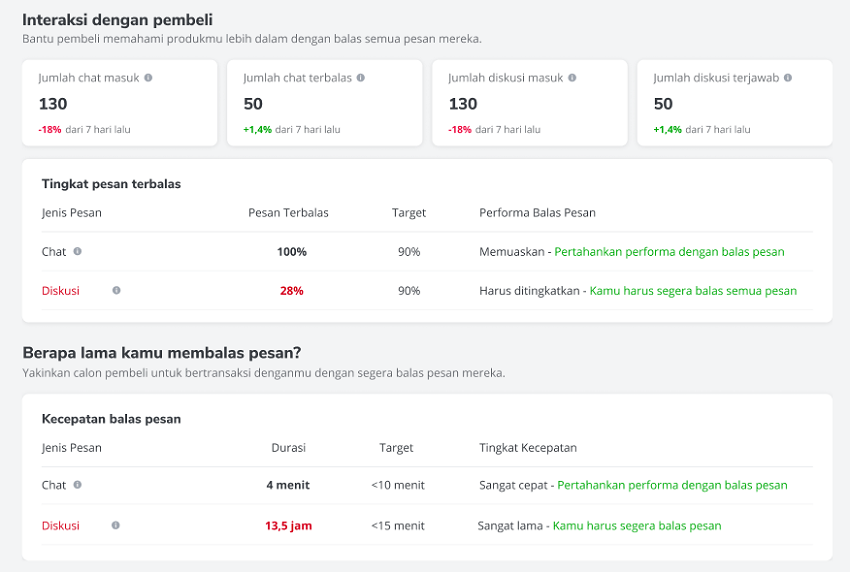850x572 pixels.
Task: Select the Jumlah diskusi masuk card
Action: pos(530,103)
